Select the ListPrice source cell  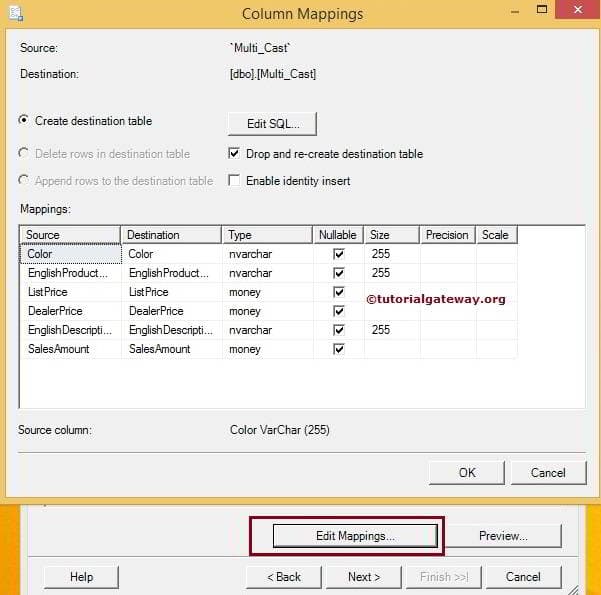[71, 292]
